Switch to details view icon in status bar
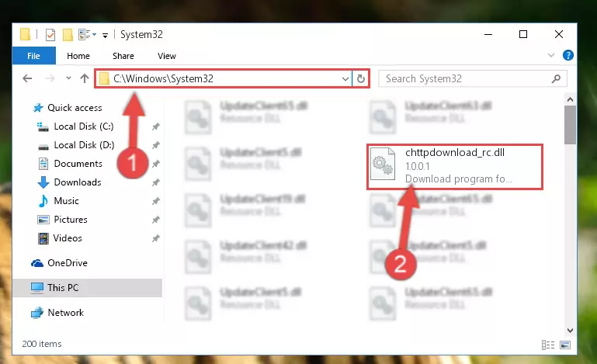Image resolution: width=597 pixels, height=364 pixels. [x=548, y=345]
